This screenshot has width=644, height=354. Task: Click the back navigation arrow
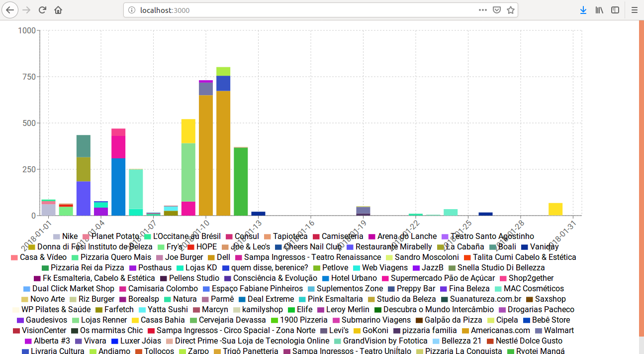click(10, 9)
